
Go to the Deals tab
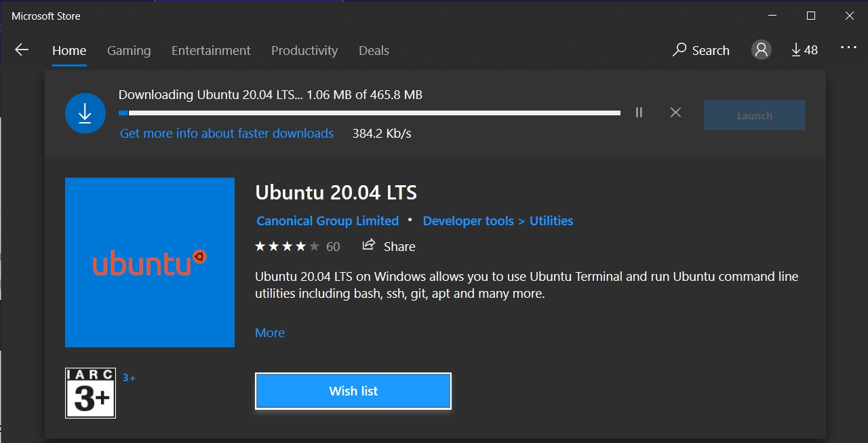point(374,51)
